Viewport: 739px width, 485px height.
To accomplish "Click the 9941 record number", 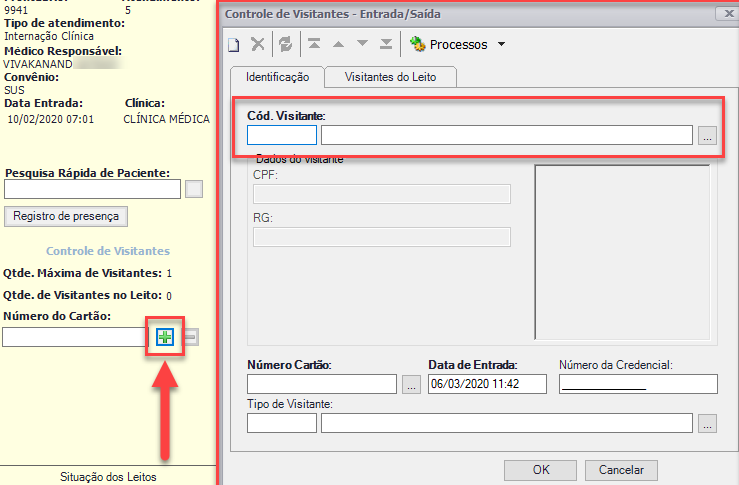I will click(16, 10).
